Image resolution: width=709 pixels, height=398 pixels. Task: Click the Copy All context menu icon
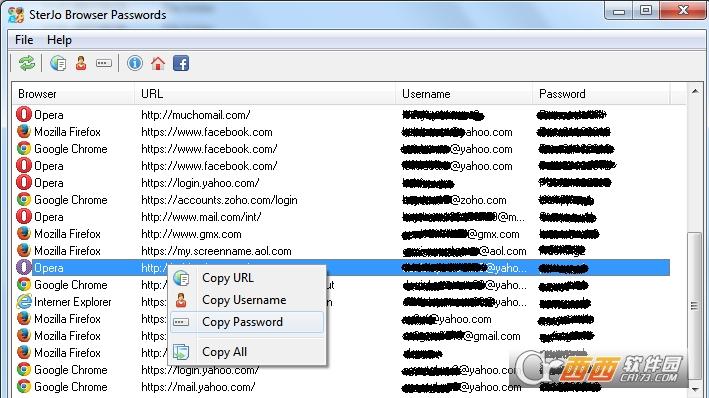[181, 352]
